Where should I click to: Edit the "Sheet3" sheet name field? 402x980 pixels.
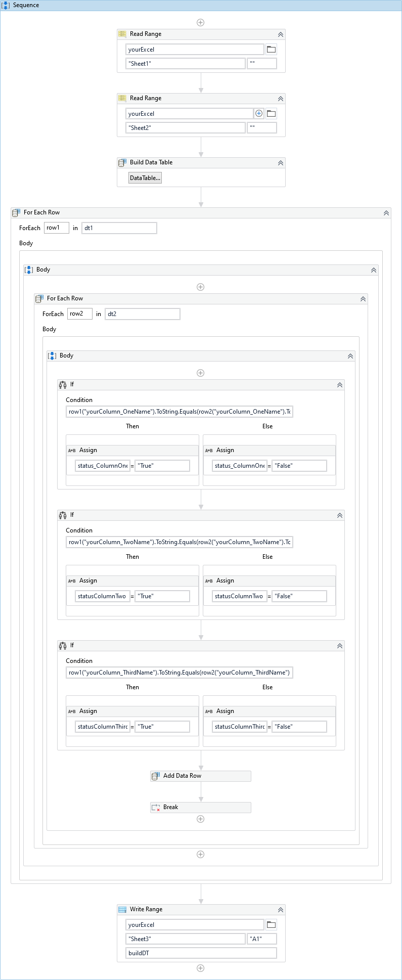click(186, 939)
